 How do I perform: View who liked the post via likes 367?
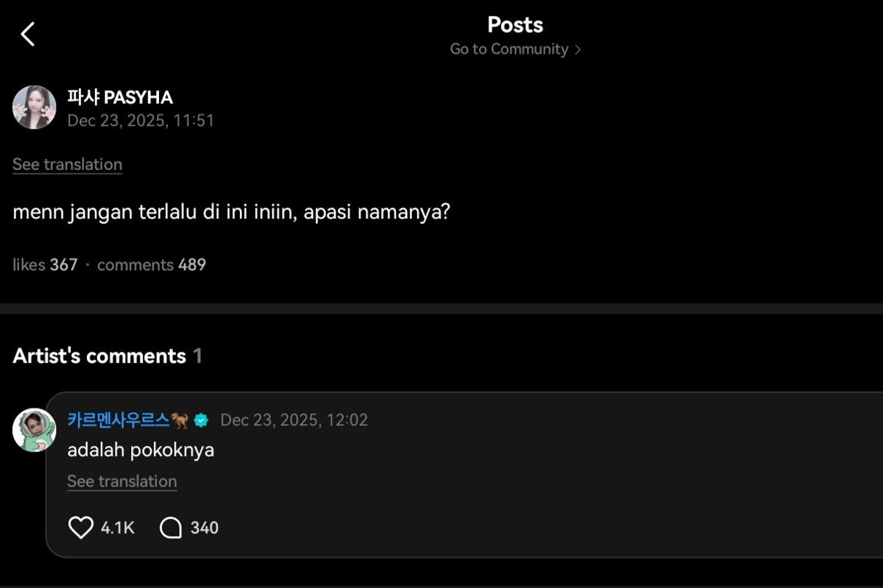[46, 264]
